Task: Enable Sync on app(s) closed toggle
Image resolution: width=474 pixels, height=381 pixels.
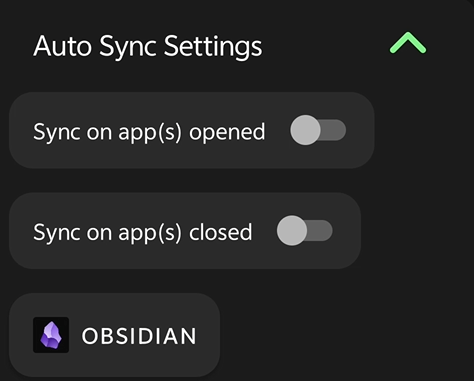Action: pyautogui.click(x=305, y=230)
